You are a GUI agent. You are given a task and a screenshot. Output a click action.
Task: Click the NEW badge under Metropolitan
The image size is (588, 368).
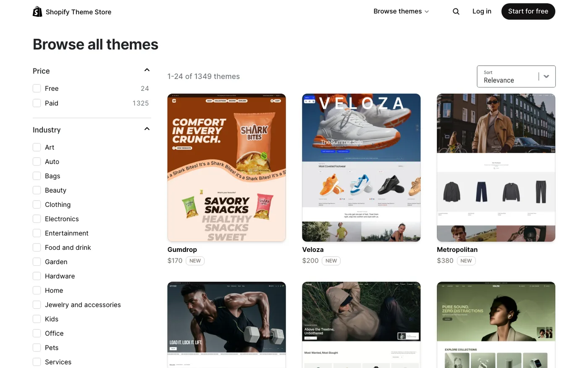(466, 261)
